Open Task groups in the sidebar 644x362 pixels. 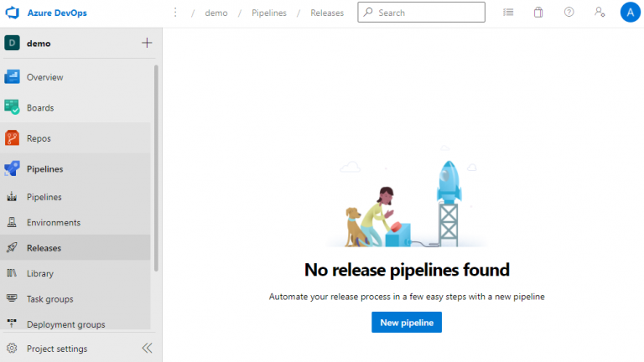click(49, 299)
